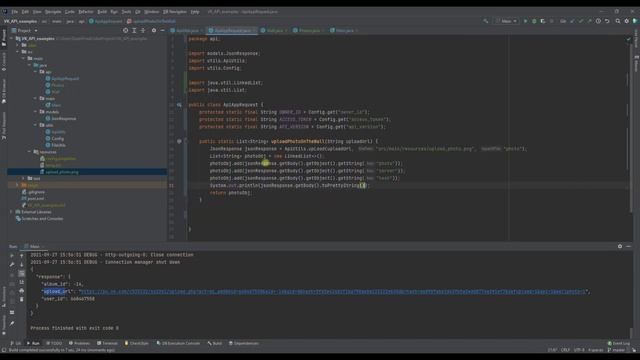The image size is (640, 360).
Task: Open the Terminal tool window
Action: coord(107,343)
